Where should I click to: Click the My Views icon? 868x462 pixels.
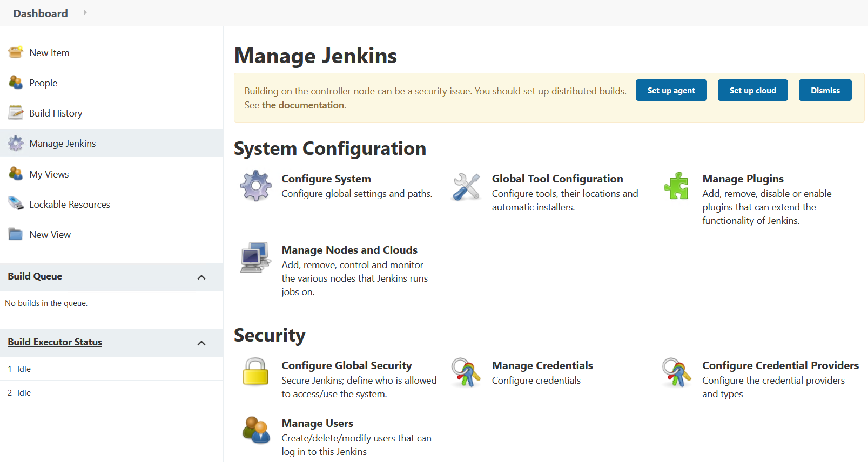(16, 174)
